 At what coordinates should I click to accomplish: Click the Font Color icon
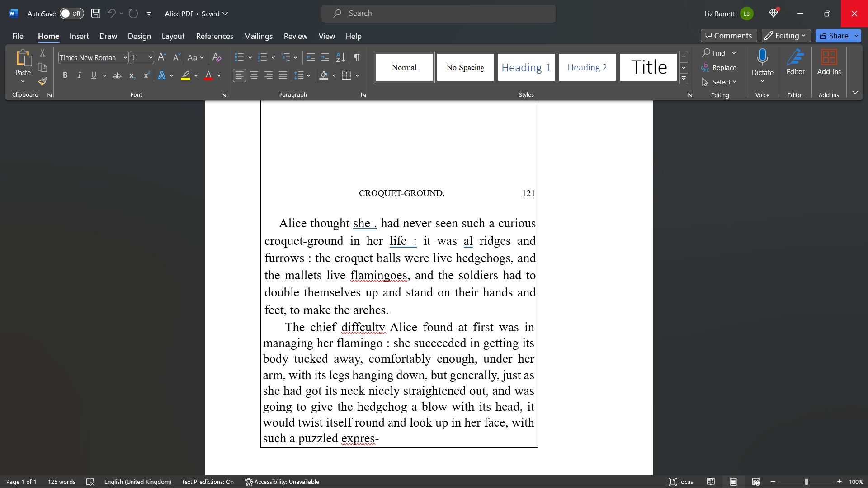pyautogui.click(x=208, y=75)
